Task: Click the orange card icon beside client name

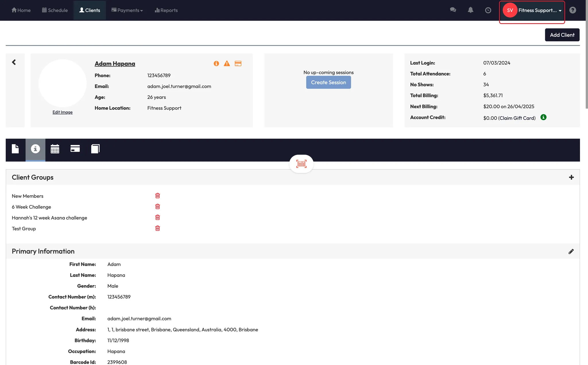Action: tap(238, 64)
